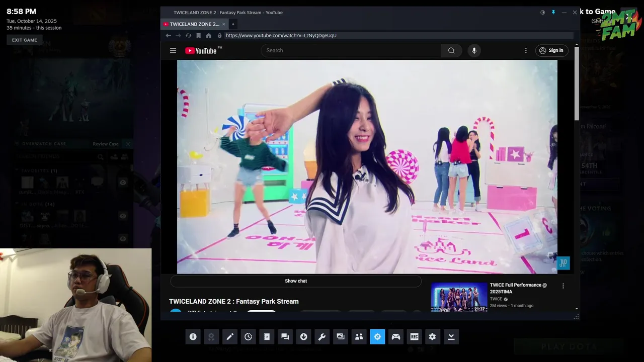Screen dimensions: 644x362
Task: Toggle the eye icon in the Favorites row
Action: pos(123,183)
